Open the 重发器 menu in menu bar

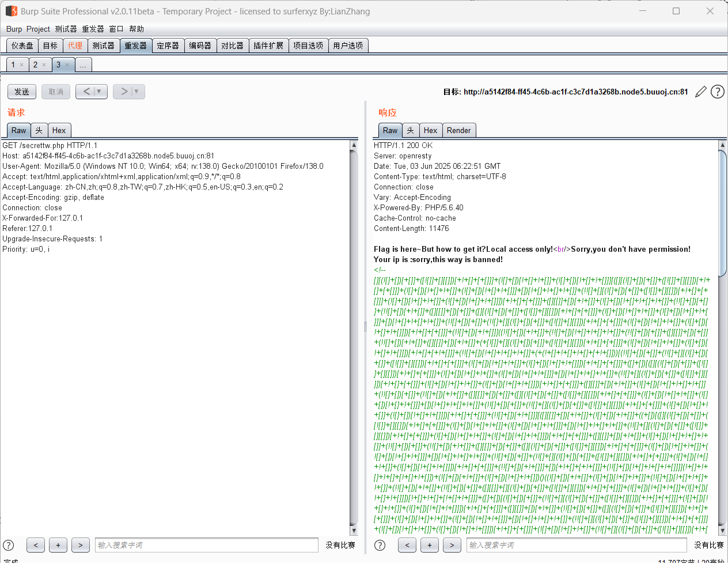point(93,29)
